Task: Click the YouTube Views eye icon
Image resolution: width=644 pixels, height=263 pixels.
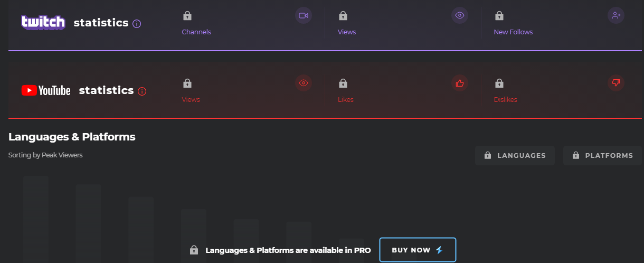Action: click(x=304, y=83)
